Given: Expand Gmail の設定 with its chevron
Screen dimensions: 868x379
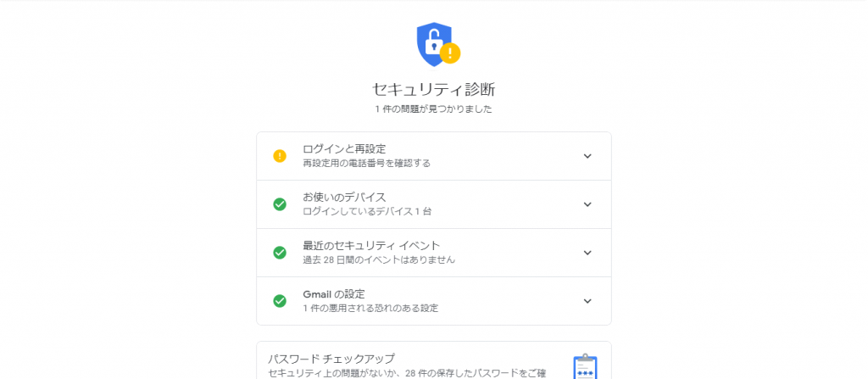Looking at the screenshot, I should coord(587,301).
